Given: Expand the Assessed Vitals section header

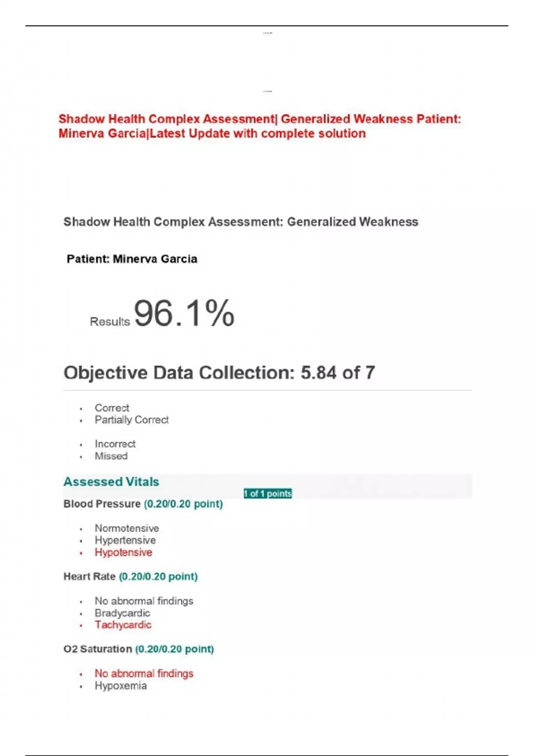Looking at the screenshot, I should pyautogui.click(x=111, y=482).
